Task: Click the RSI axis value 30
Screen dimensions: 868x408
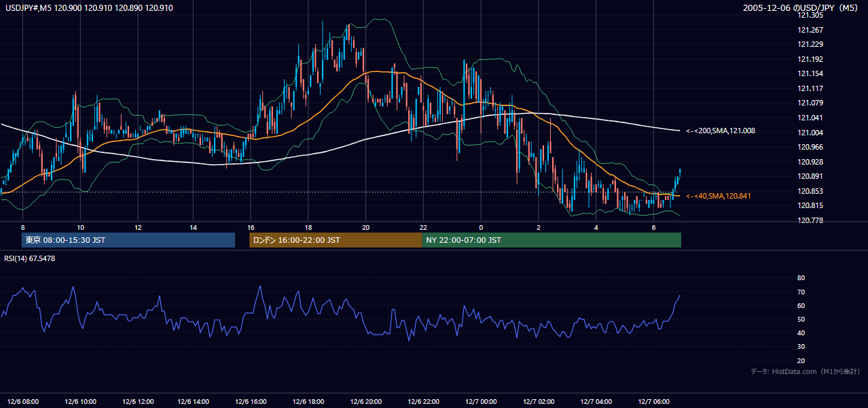Action: click(x=801, y=347)
